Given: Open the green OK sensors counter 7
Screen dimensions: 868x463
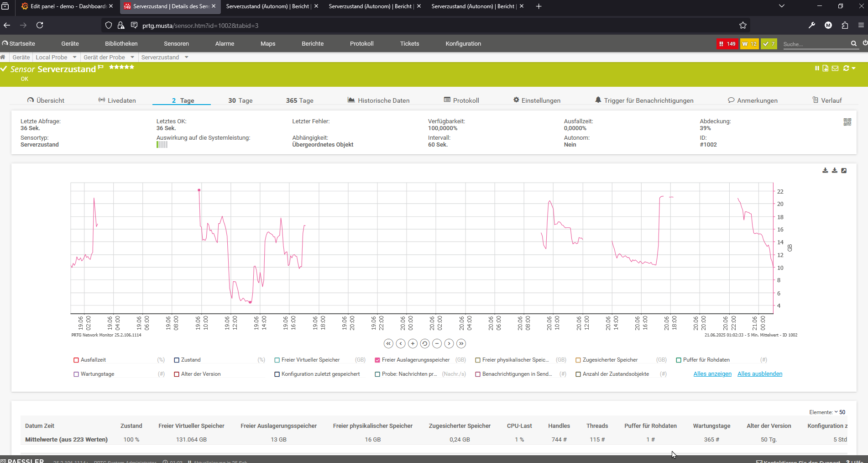Looking at the screenshot, I should pyautogui.click(x=769, y=44).
